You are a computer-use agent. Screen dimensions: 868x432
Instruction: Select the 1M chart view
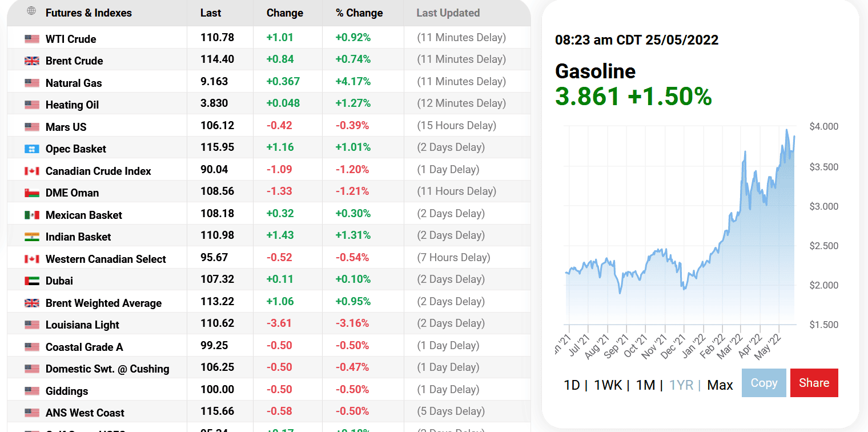(x=645, y=385)
